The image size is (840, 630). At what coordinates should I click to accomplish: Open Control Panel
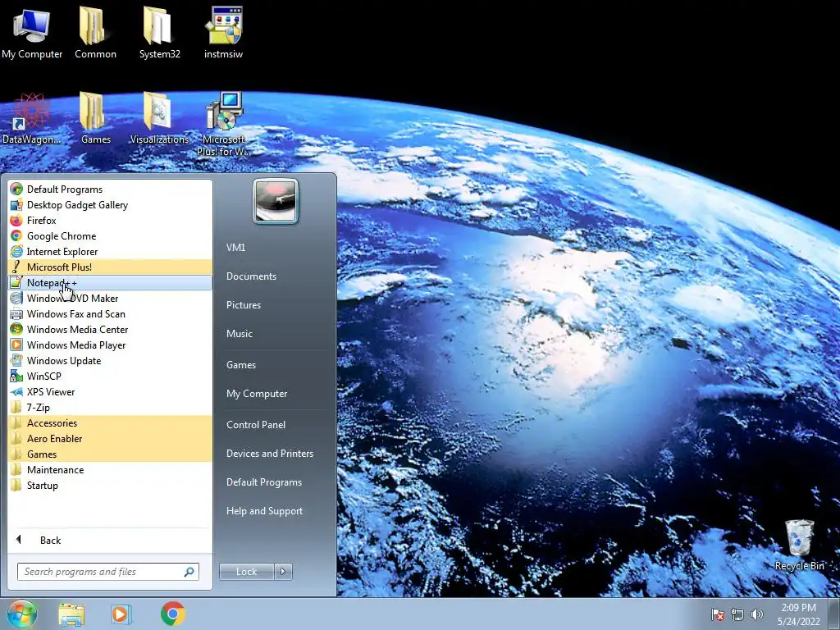[x=276, y=425]
